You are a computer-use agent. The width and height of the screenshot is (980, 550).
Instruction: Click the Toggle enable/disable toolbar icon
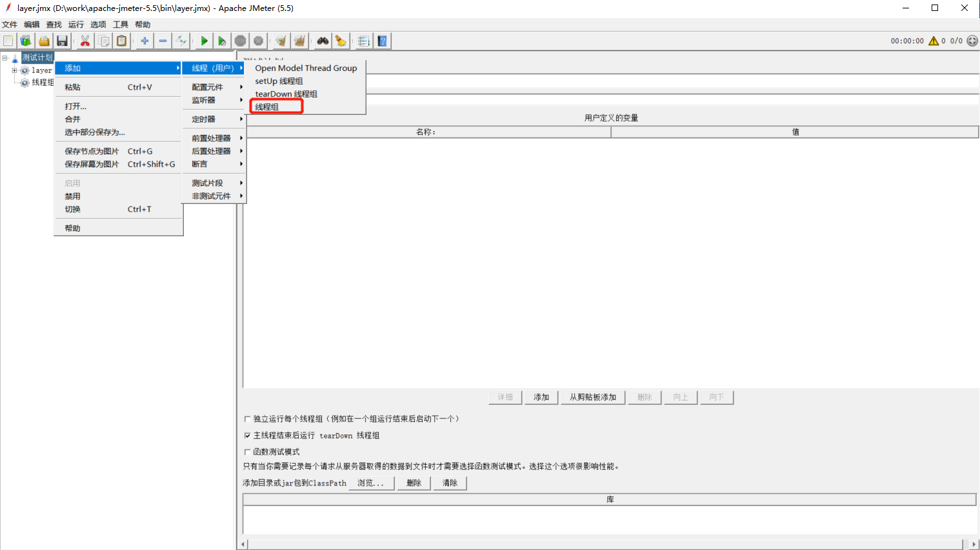(181, 41)
